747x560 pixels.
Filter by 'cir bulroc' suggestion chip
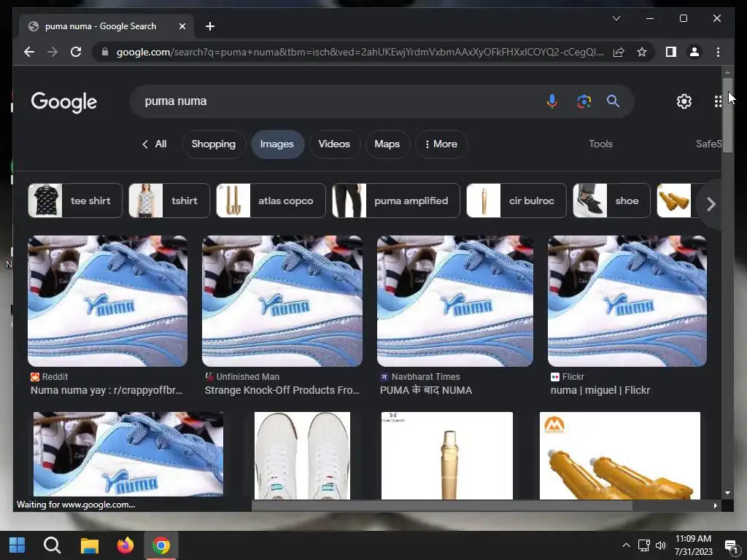point(516,201)
